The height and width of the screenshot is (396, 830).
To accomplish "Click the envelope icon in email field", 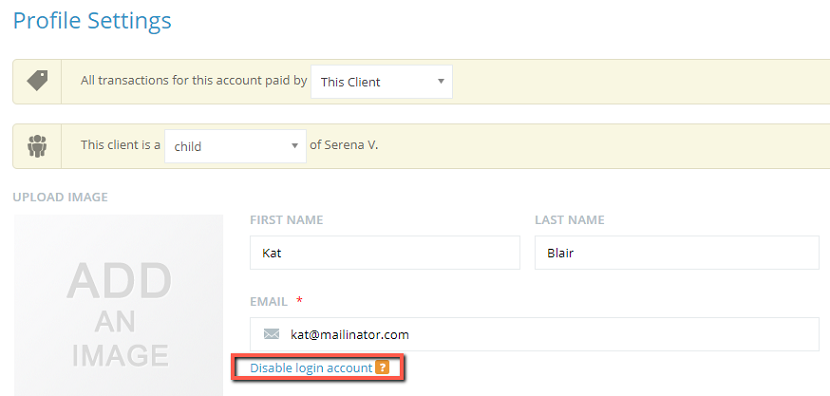I will 271,334.
